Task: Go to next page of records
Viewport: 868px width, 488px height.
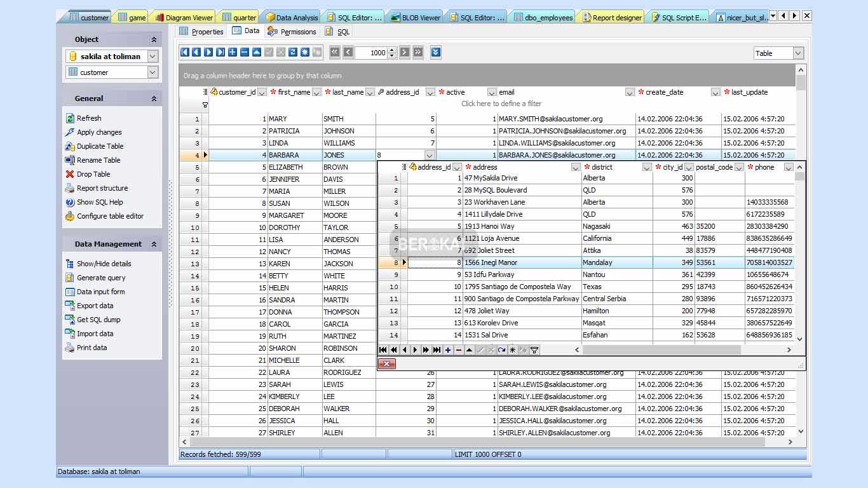Action: (x=405, y=53)
